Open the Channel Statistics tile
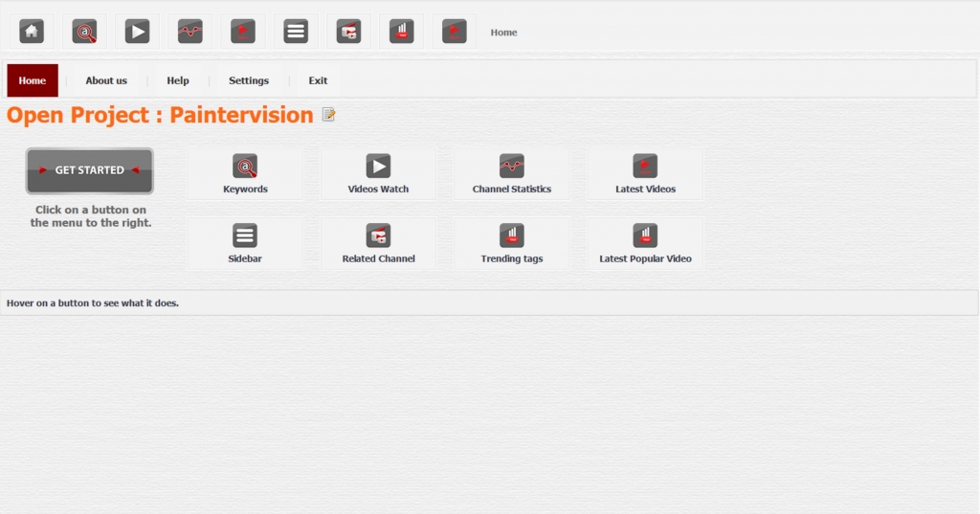 click(512, 174)
